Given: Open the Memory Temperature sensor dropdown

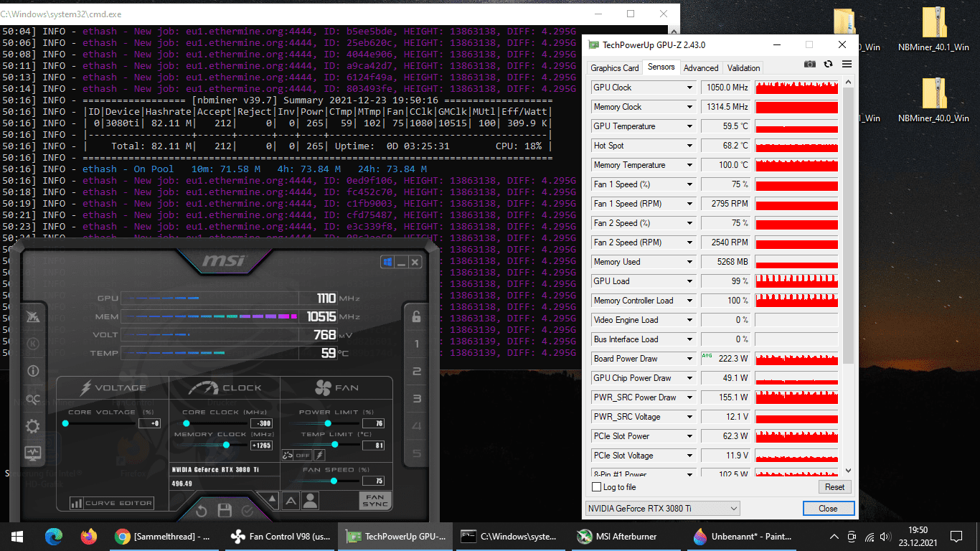Looking at the screenshot, I should point(690,165).
